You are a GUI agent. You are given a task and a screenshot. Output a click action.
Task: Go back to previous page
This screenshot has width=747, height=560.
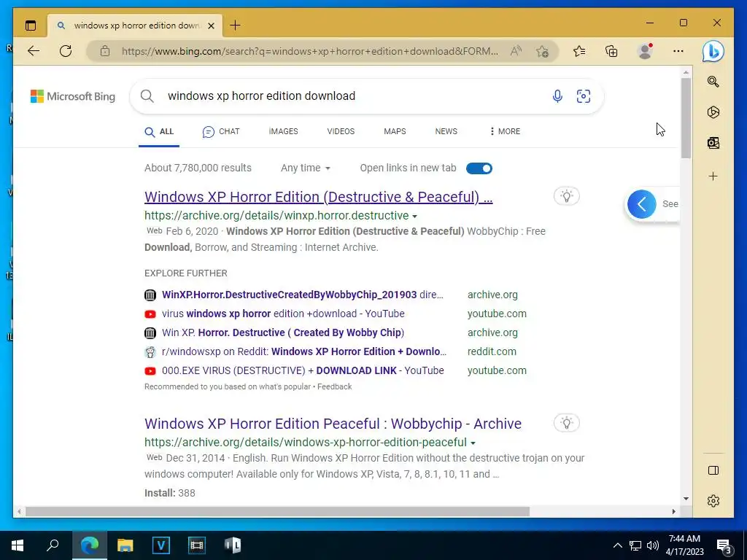click(x=34, y=51)
